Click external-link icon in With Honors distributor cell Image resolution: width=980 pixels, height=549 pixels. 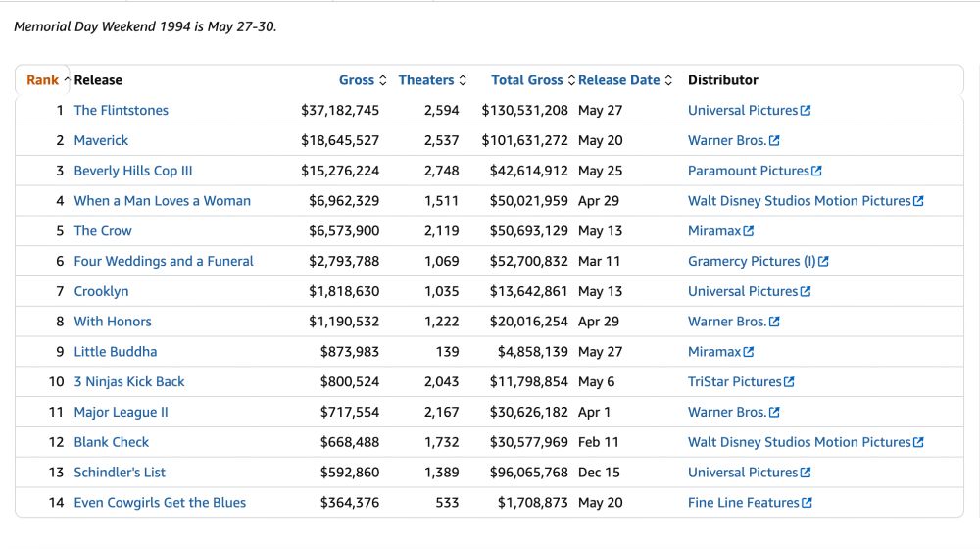click(774, 322)
